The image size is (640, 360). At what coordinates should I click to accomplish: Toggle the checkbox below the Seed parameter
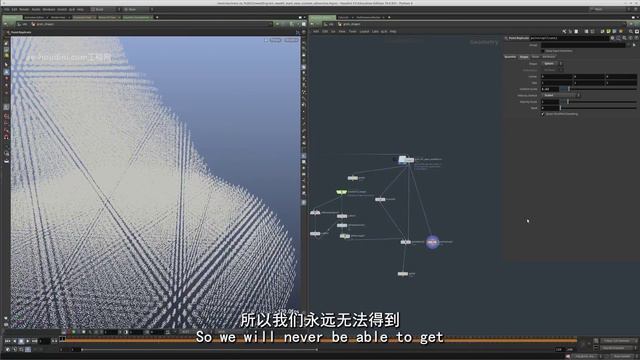543,114
